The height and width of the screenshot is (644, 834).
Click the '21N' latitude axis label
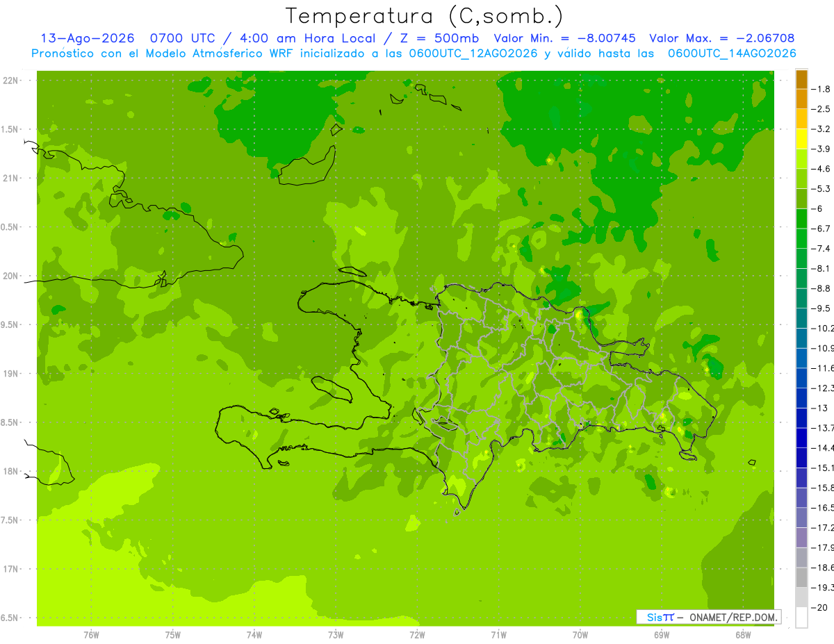coord(12,178)
